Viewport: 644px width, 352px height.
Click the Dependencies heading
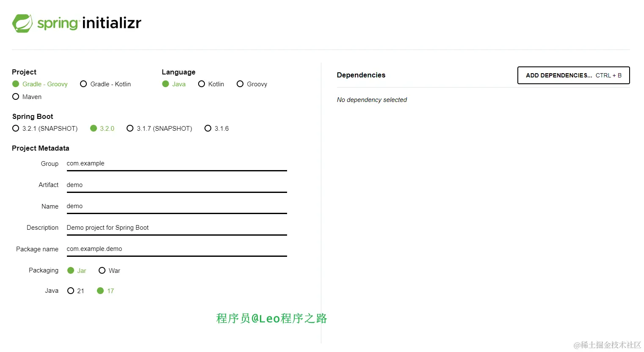point(361,75)
